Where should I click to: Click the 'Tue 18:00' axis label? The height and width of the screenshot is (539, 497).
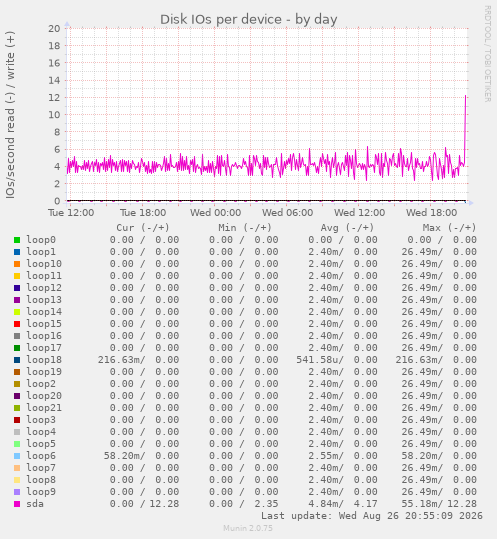(143, 212)
